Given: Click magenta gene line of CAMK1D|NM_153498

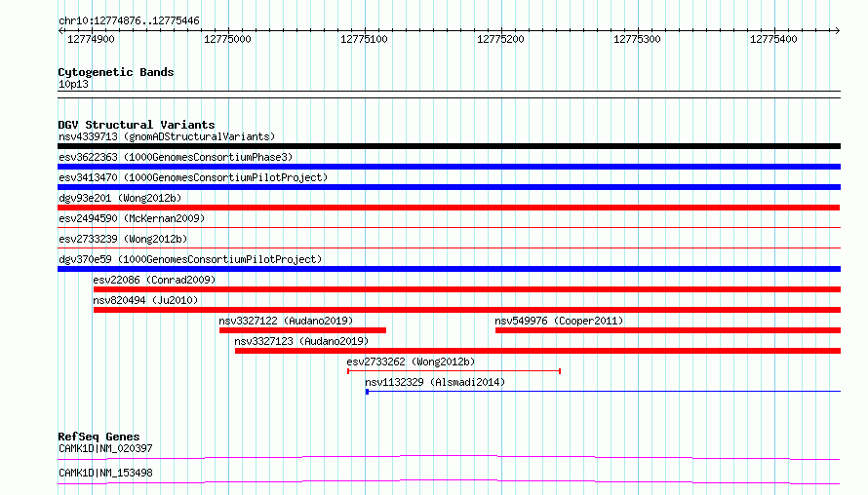Looking at the screenshot, I should click(449, 481).
